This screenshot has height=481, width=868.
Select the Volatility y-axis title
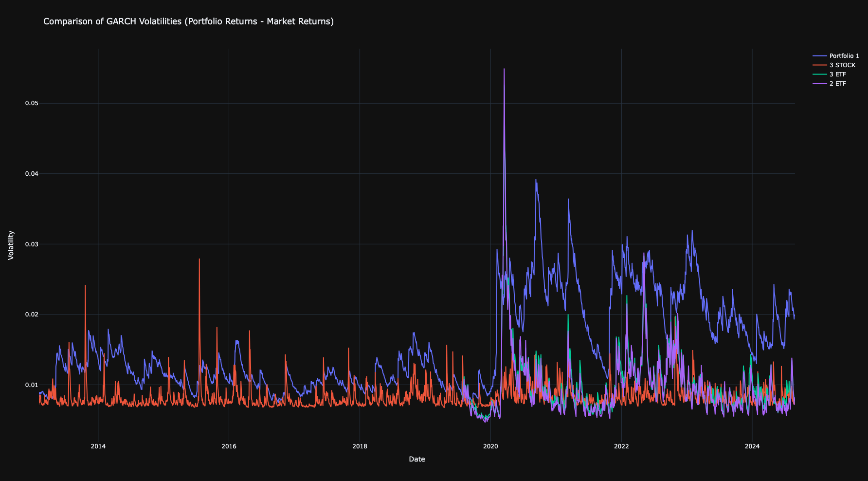tap(11, 245)
